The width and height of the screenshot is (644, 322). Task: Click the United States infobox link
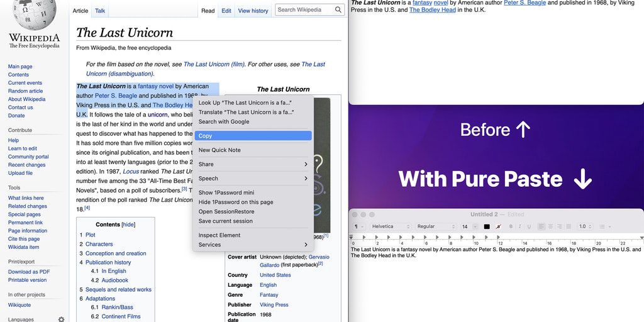tap(275, 275)
